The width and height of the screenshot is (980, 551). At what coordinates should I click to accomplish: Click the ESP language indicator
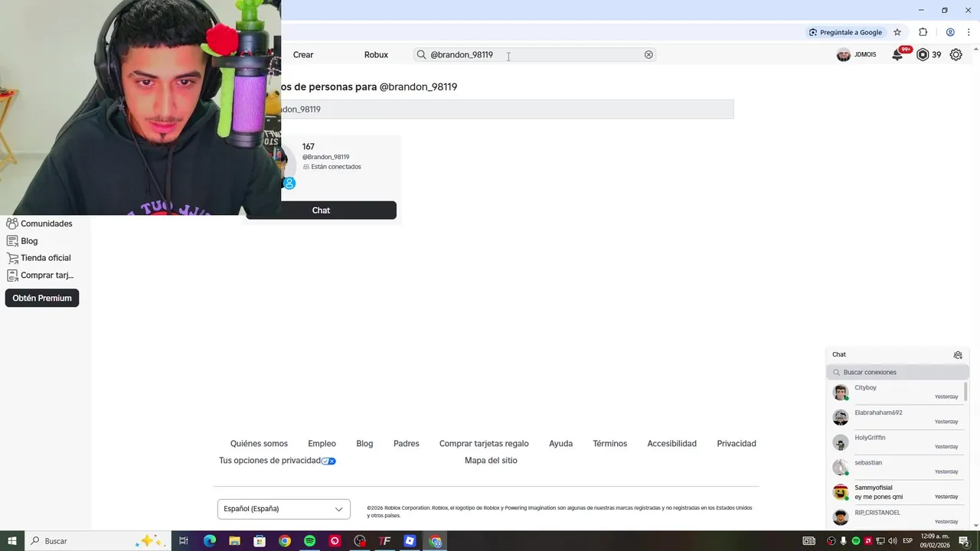[x=908, y=541]
